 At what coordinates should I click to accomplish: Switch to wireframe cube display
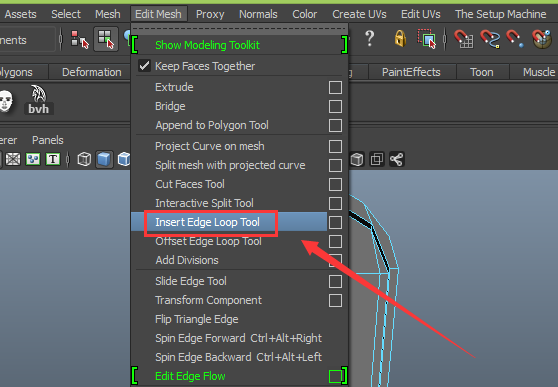[x=84, y=159]
